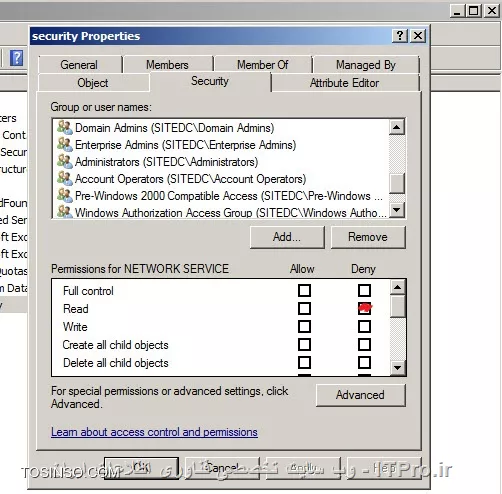Viewport: 502px width, 494px height.
Task: Click the Administrators group icon
Action: 65,162
